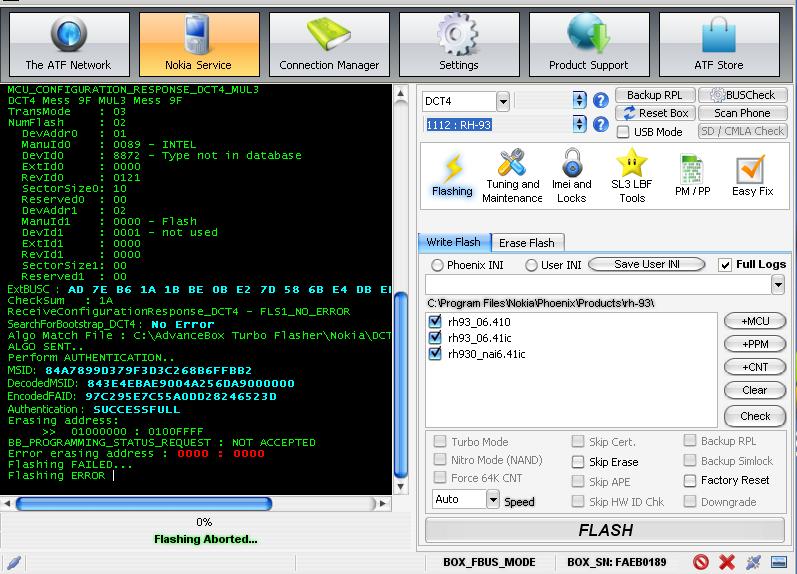
Task: Select User INI radio button
Action: (531, 265)
